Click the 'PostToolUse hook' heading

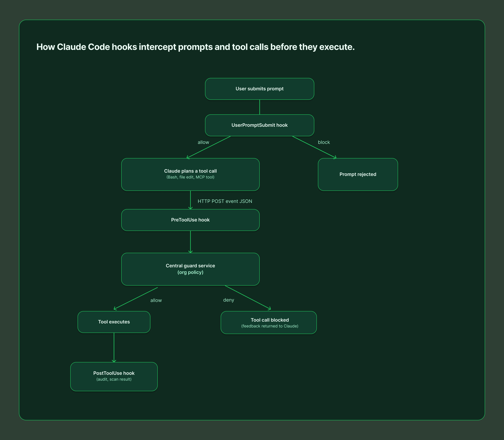click(x=114, y=373)
